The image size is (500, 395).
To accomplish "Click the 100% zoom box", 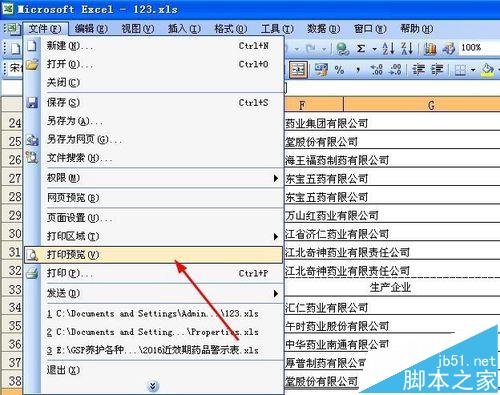I will [479, 48].
